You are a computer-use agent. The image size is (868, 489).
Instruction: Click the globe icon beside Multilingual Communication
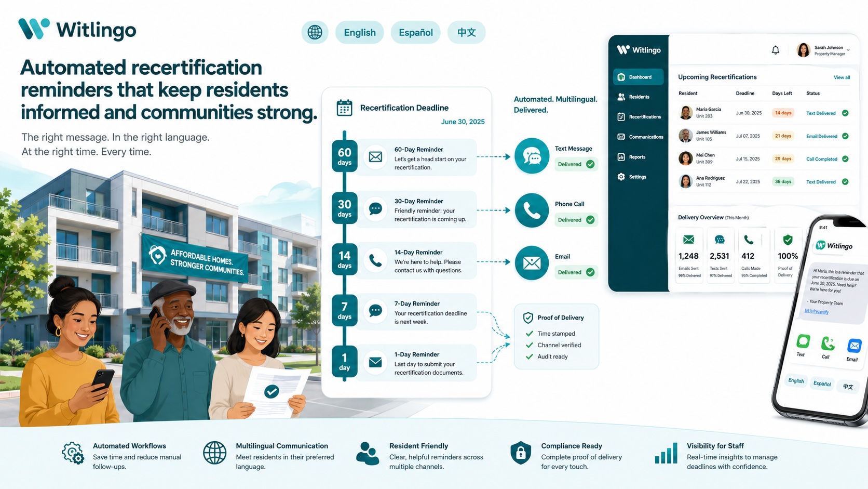214,453
